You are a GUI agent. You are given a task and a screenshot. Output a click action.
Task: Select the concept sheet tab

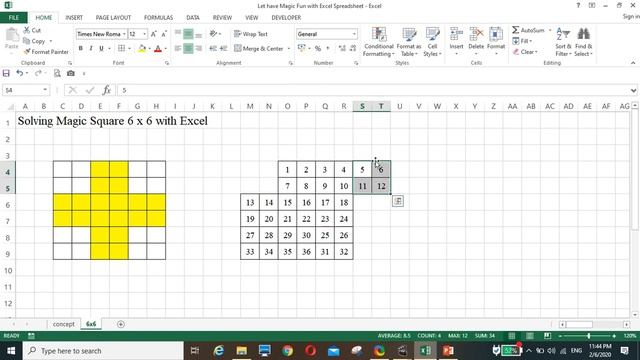(64, 324)
